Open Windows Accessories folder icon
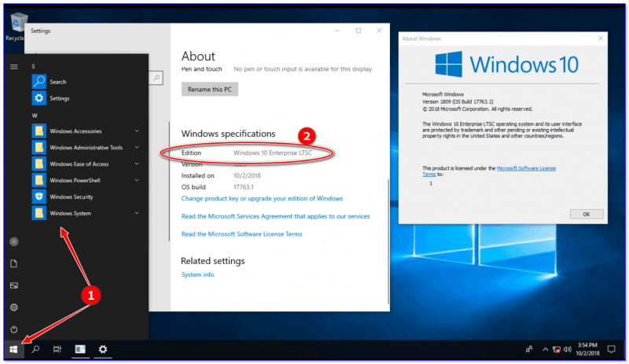The height and width of the screenshot is (364, 629). (x=39, y=131)
